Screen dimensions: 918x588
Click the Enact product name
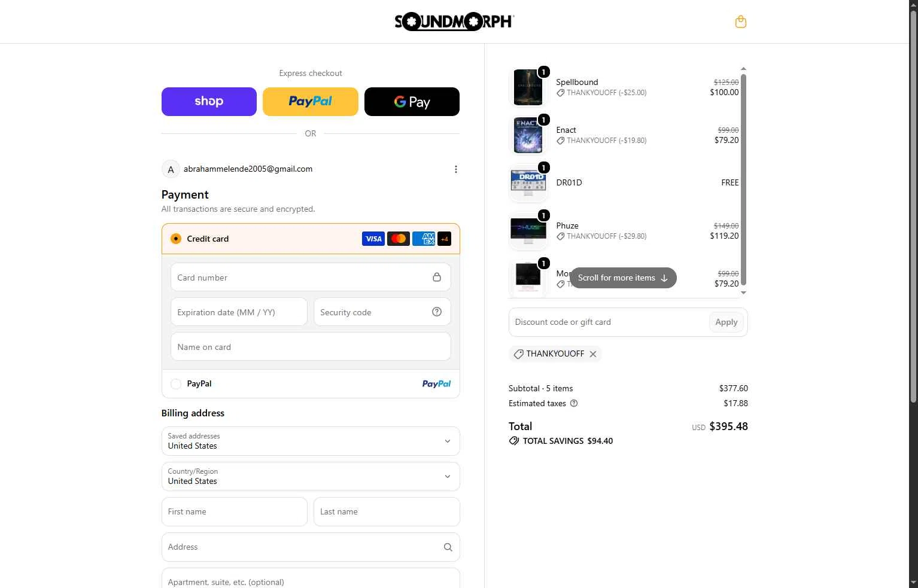(x=566, y=130)
